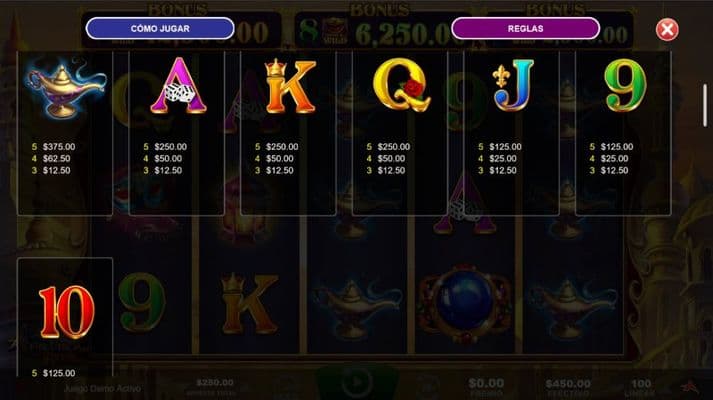Select the purple A with dice symbol
This screenshot has width=713, height=400.
click(x=178, y=85)
